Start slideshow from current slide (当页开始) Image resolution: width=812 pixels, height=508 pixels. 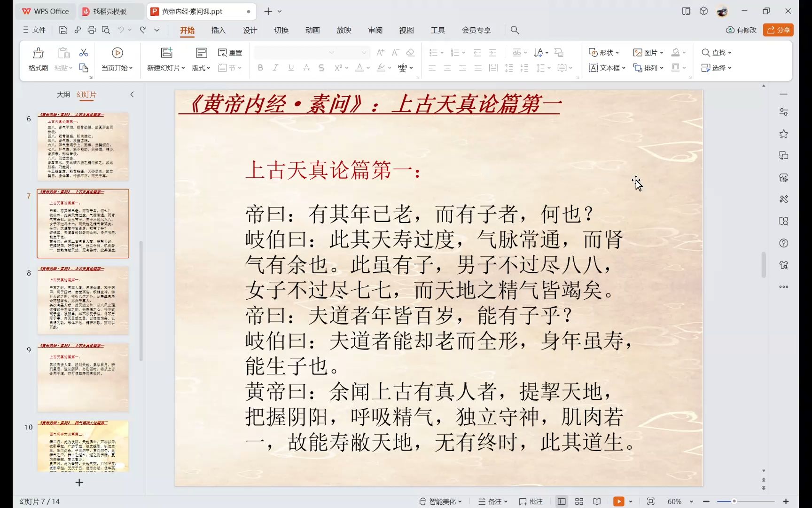pyautogui.click(x=117, y=59)
